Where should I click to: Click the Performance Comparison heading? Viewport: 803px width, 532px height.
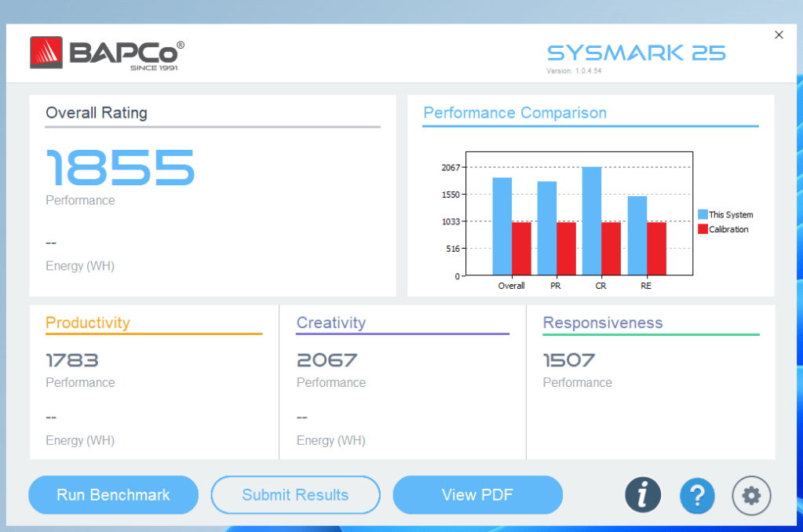[515, 113]
